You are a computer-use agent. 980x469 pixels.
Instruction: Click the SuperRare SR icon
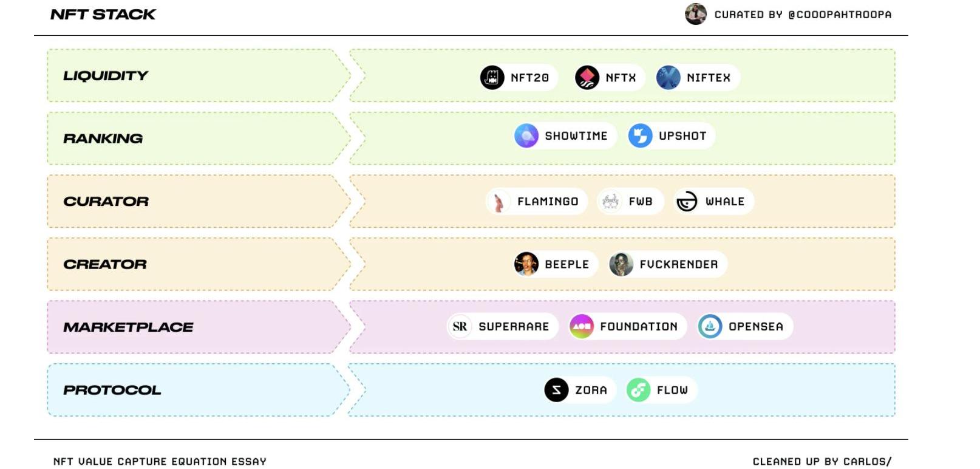point(460,327)
